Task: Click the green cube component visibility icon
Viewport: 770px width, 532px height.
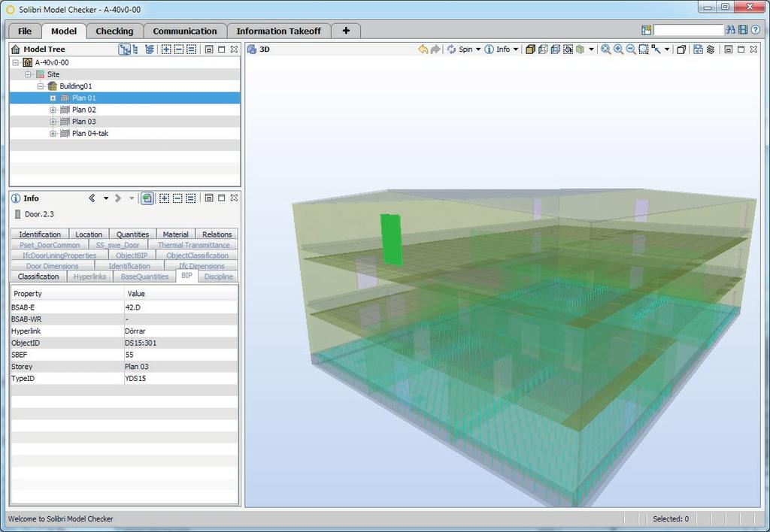Action: pos(580,49)
